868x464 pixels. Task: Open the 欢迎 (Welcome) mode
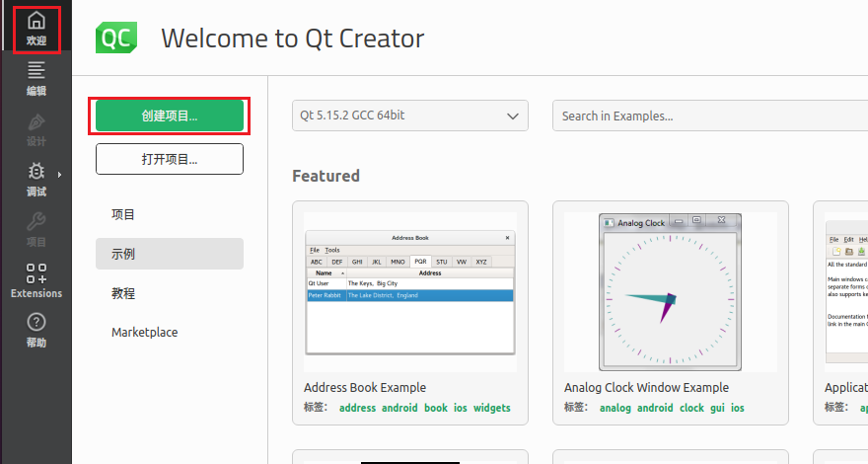[36, 30]
